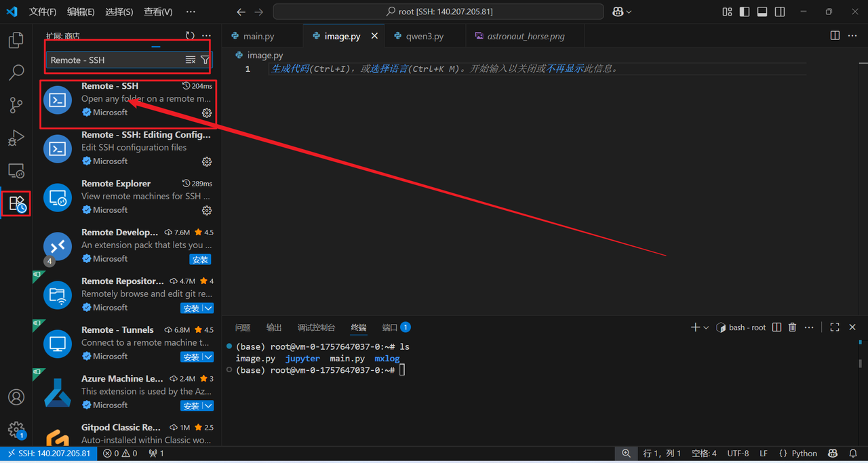
Task: Switch to astronaut_horse.png tab
Action: point(526,36)
